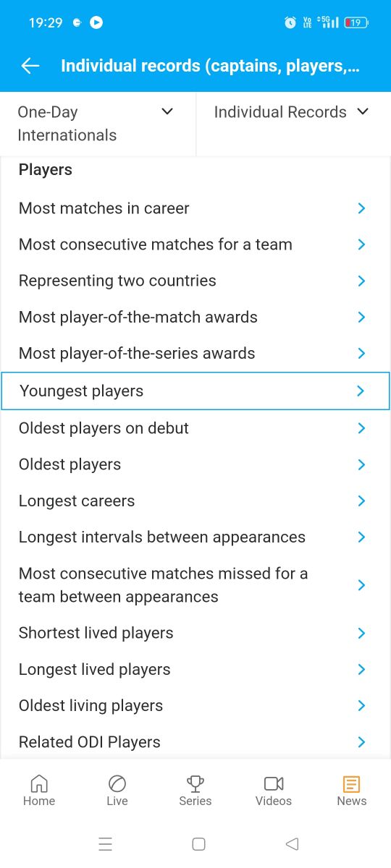
Task: Open Most player-of-the-match awards
Action: coord(195,317)
